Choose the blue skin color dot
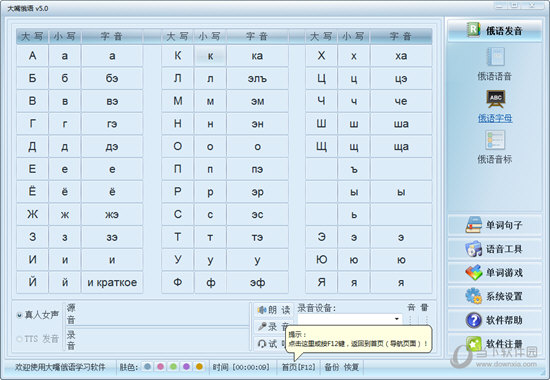This screenshot has height=380, width=550. tap(147, 367)
